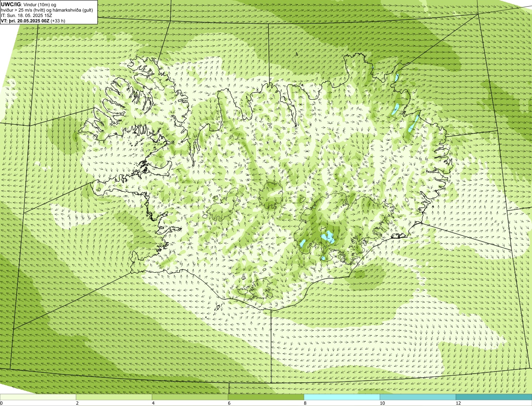Click the '2' tick label on the scale
The width and height of the screenshot is (532, 406).
(x=77, y=403)
